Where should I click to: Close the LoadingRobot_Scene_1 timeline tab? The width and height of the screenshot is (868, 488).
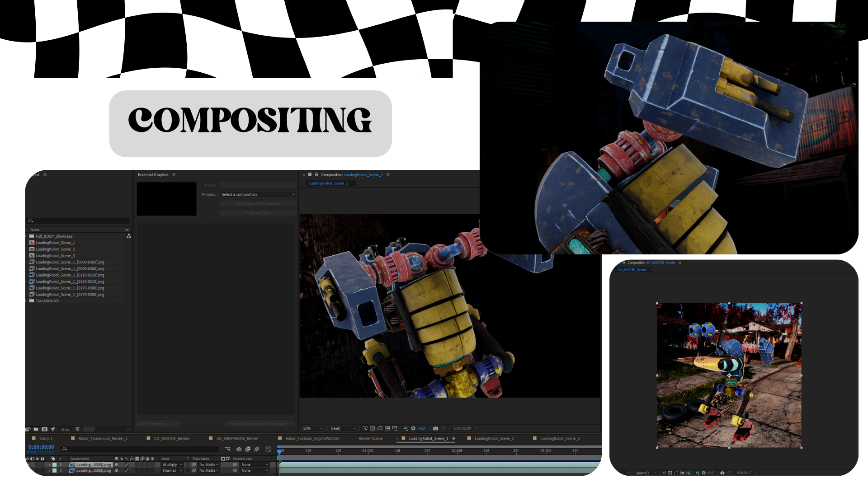click(x=397, y=439)
